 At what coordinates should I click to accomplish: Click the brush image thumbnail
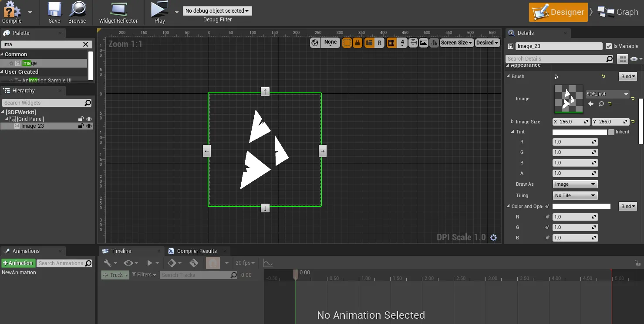point(568,99)
